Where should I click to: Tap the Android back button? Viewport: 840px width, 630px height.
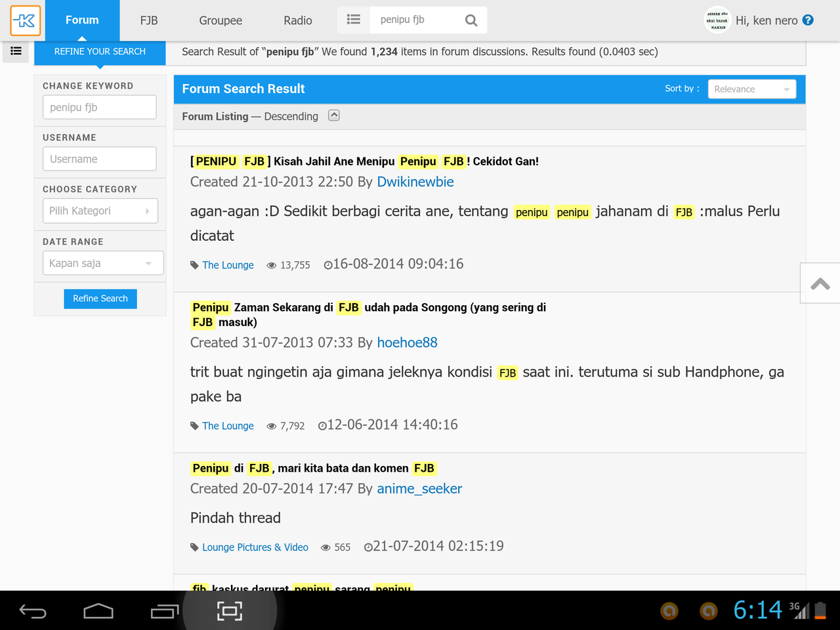(33, 611)
